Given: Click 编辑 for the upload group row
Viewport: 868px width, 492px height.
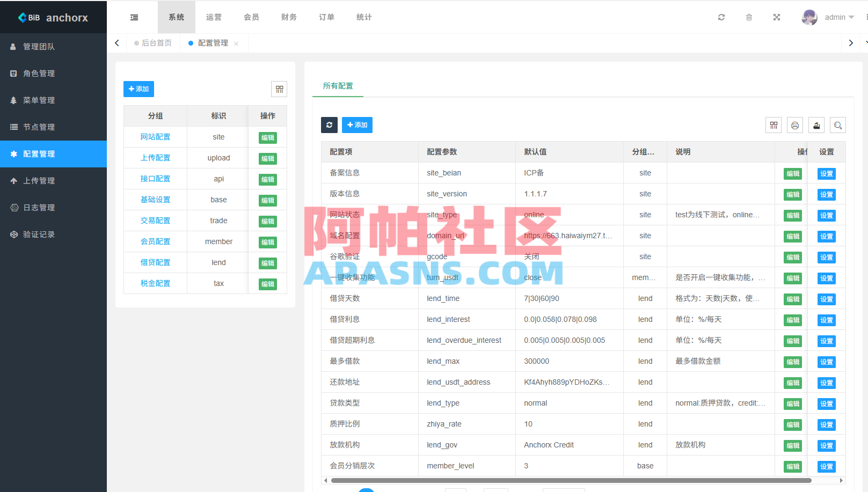Looking at the screenshot, I should [x=268, y=158].
